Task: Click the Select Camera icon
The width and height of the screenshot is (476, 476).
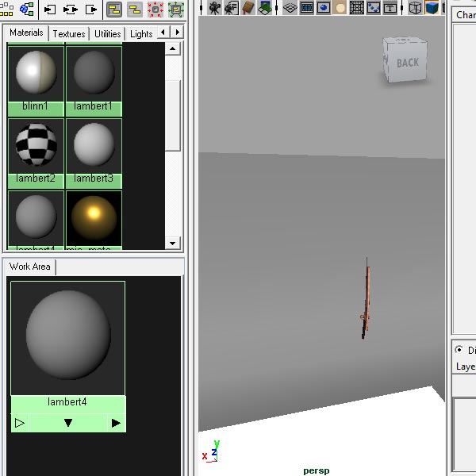Action: point(215,8)
